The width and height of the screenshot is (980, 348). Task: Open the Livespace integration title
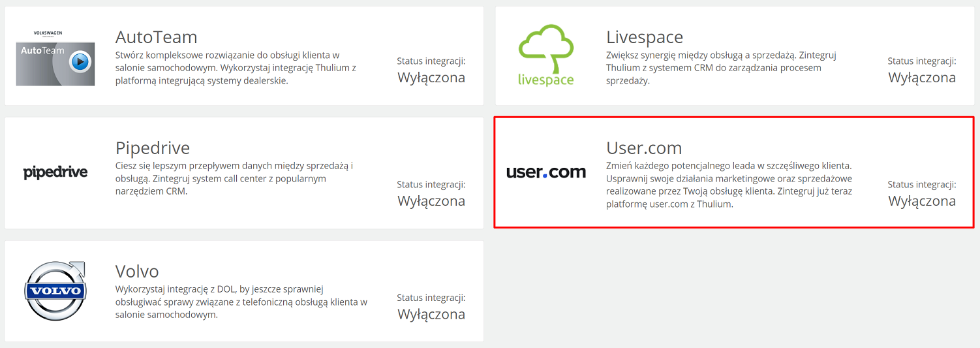(645, 37)
